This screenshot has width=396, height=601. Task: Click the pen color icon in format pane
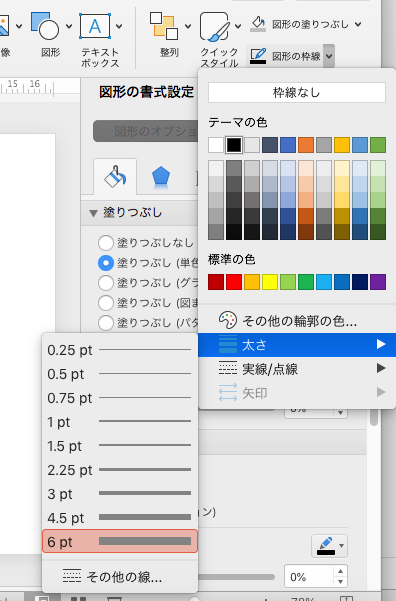click(325, 546)
